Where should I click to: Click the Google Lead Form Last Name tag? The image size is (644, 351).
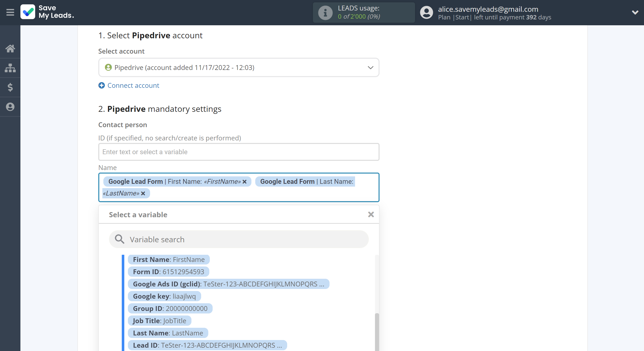point(305,181)
